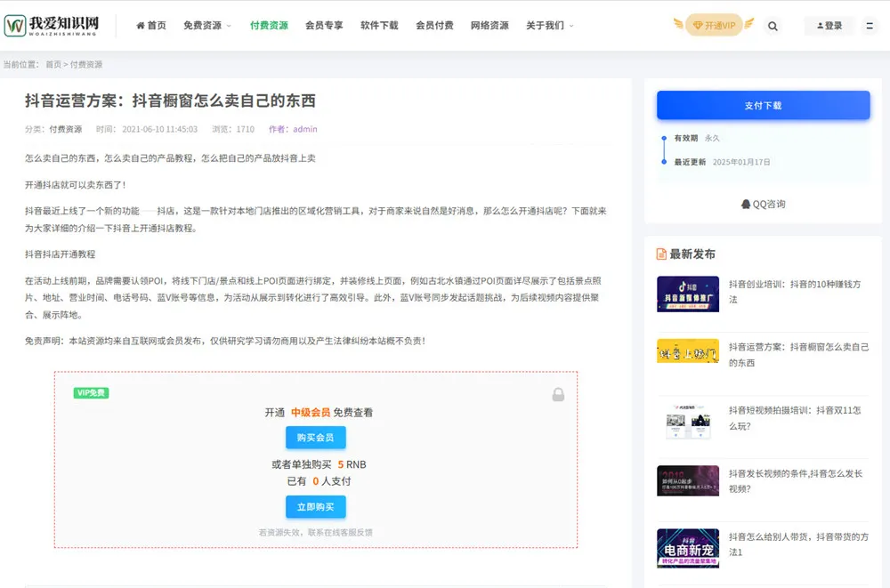Click the 最新发布 document icon
This screenshot has height=588, width=890.
[x=661, y=254]
